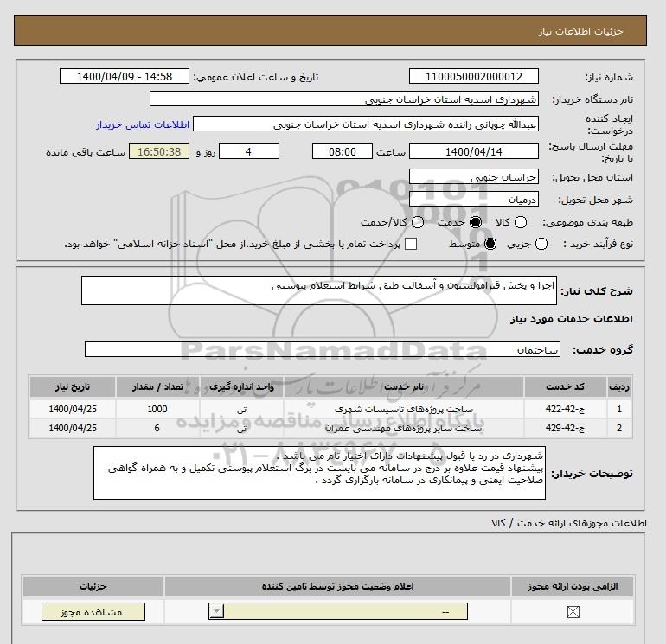Select the متوسط purchase type radio

pyautogui.click(x=490, y=244)
